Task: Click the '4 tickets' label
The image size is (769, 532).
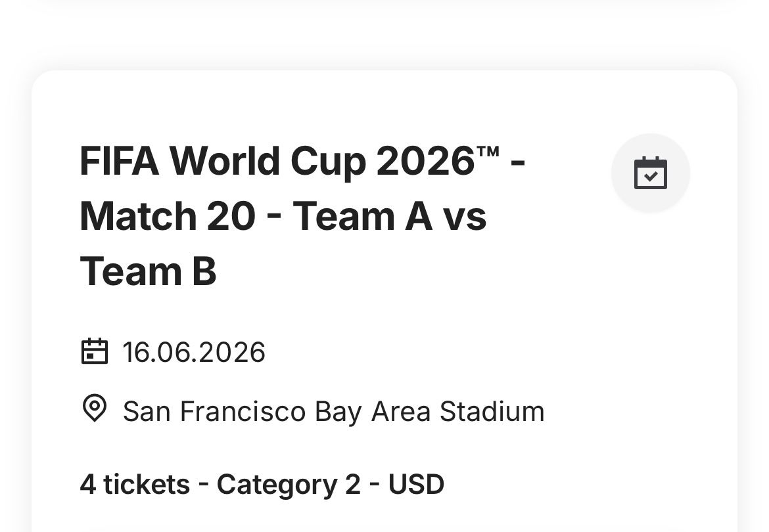Action: coord(135,485)
